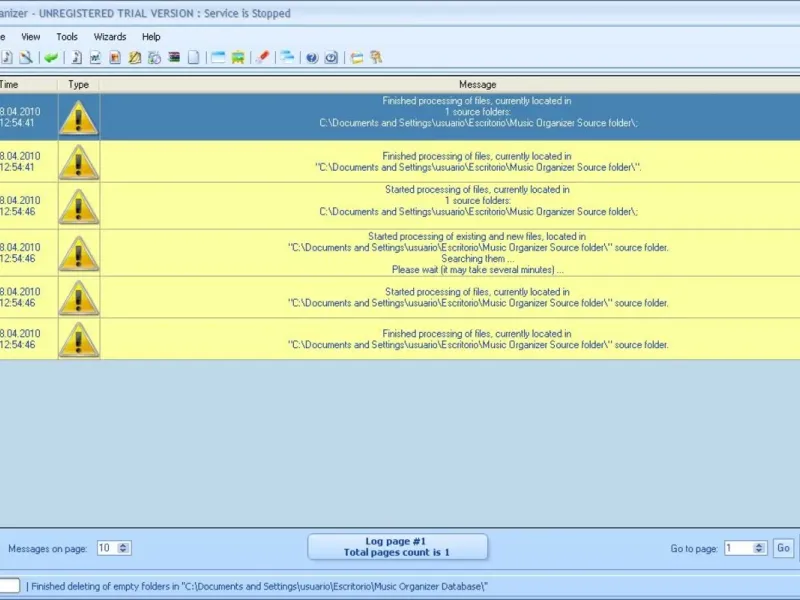Click the orange picture document toolbar icon
800x600 pixels.
[115, 57]
